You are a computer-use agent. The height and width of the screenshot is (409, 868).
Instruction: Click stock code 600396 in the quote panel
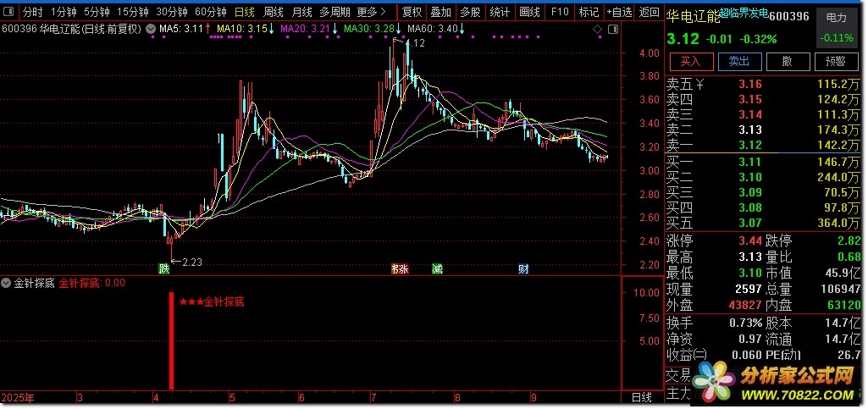pyautogui.click(x=790, y=17)
